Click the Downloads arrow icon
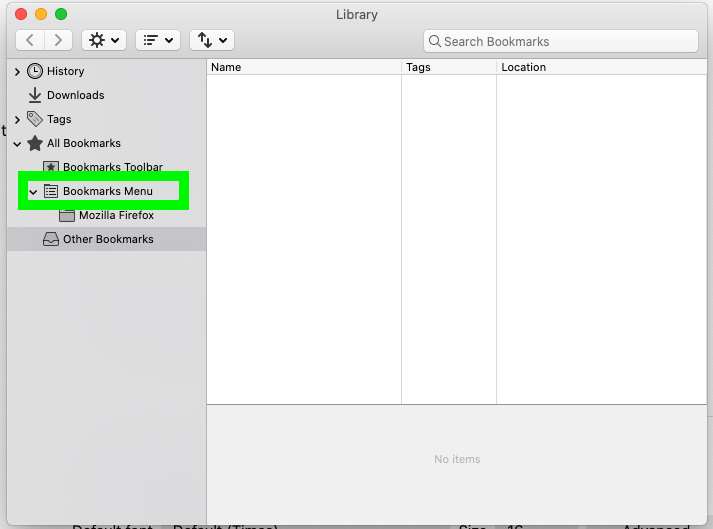 pyautogui.click(x=35, y=95)
